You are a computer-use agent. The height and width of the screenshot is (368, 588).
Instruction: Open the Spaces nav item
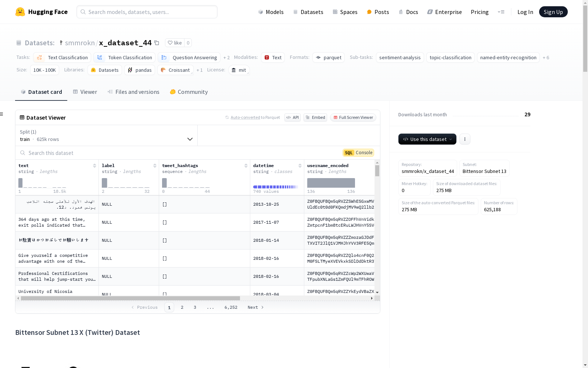pos(345,12)
